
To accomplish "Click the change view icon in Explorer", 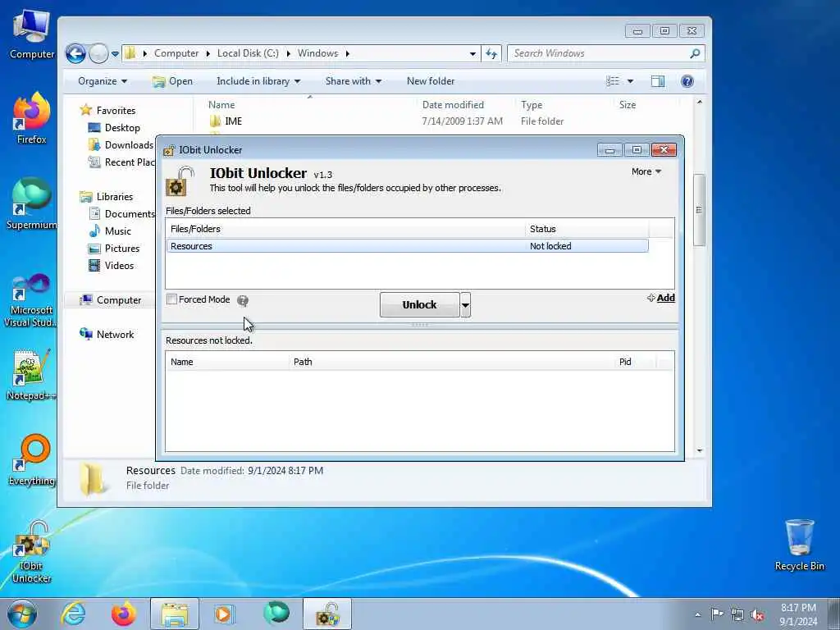I will click(x=613, y=81).
